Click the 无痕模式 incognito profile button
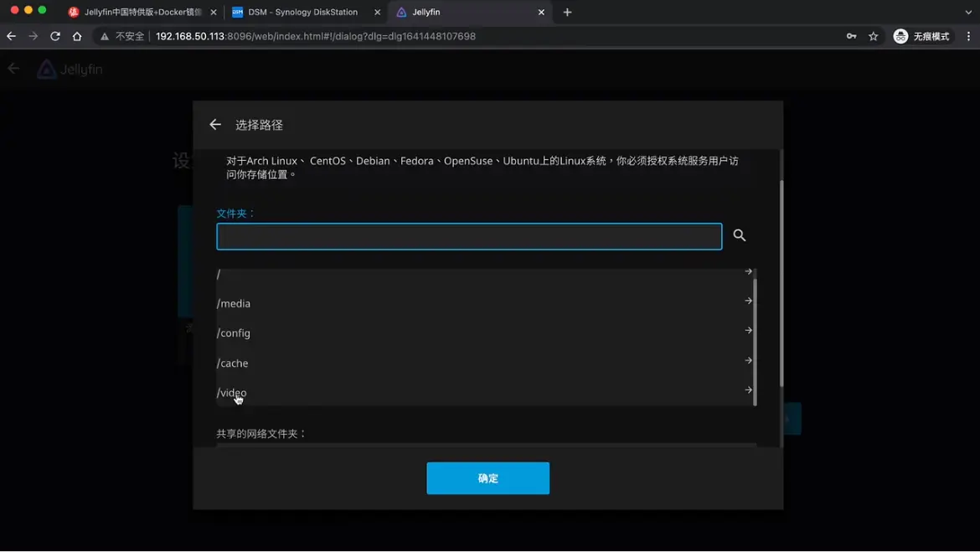 click(x=921, y=36)
